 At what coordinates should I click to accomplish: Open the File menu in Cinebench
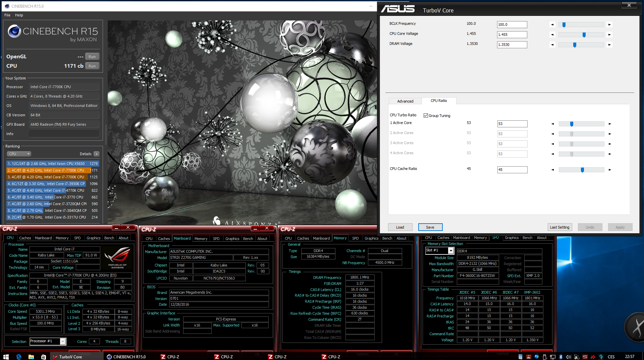[7, 15]
